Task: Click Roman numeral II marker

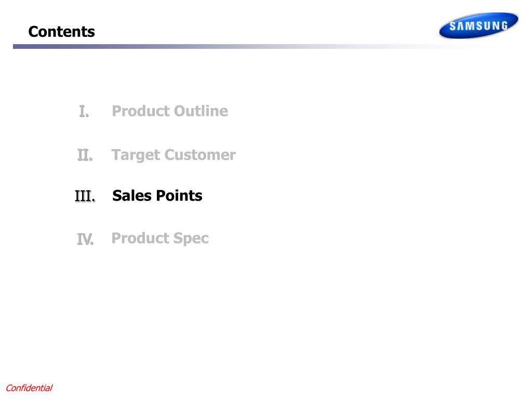Action: [x=85, y=155]
